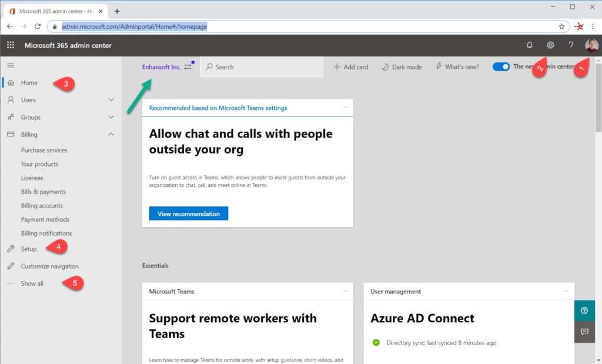
Task: Click the Customize navigation pencil icon
Action: click(11, 266)
